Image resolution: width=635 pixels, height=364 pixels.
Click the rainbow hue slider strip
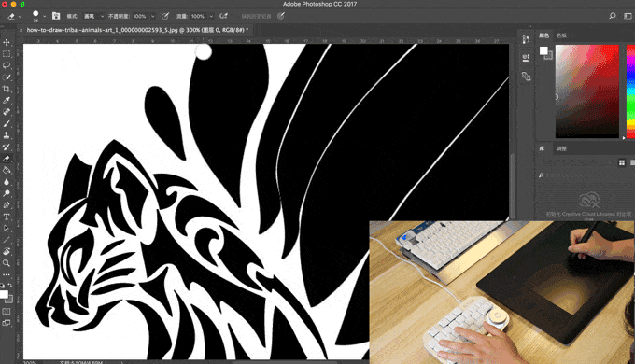pos(630,91)
